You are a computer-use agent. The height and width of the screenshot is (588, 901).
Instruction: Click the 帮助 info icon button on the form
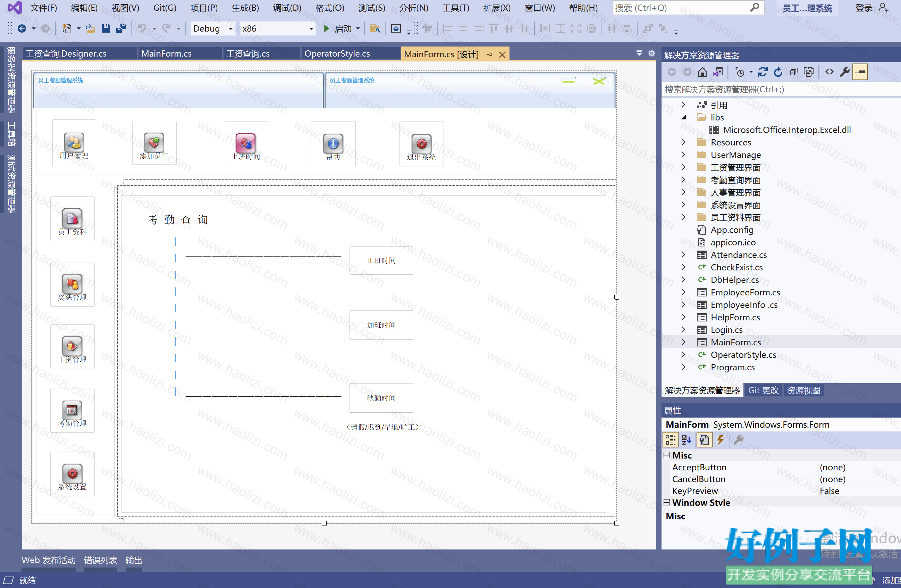click(x=333, y=144)
